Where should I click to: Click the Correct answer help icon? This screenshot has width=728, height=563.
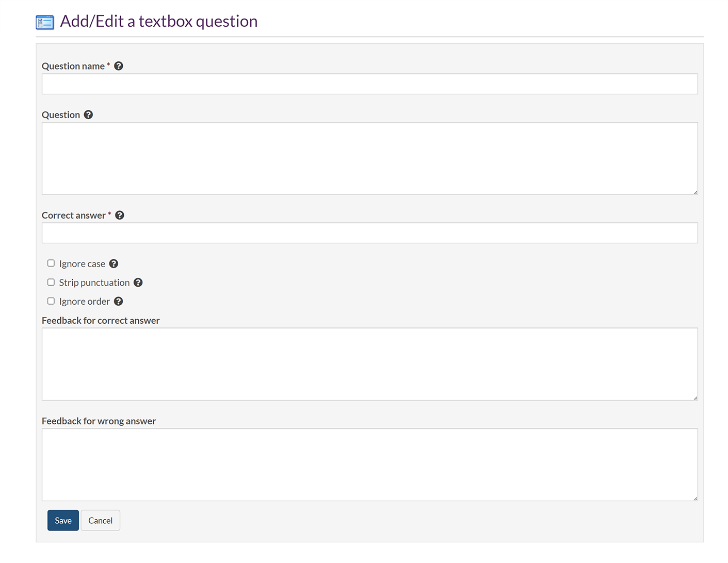click(120, 215)
